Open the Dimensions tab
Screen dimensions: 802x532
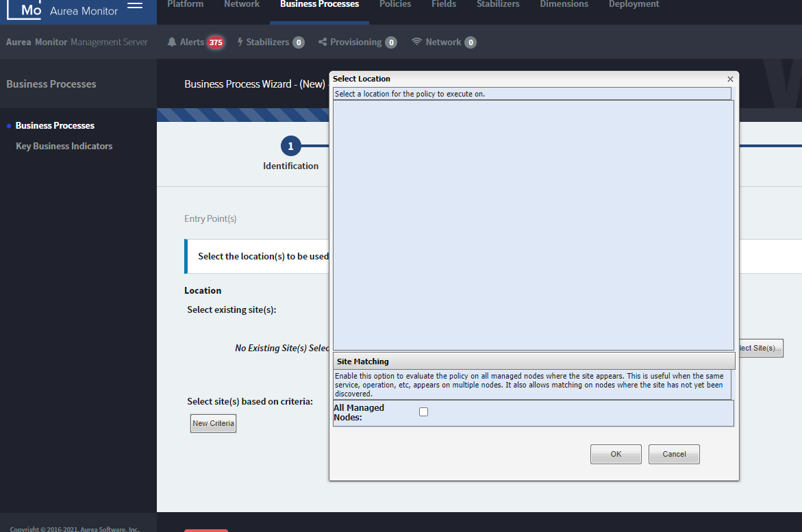tap(564, 4)
